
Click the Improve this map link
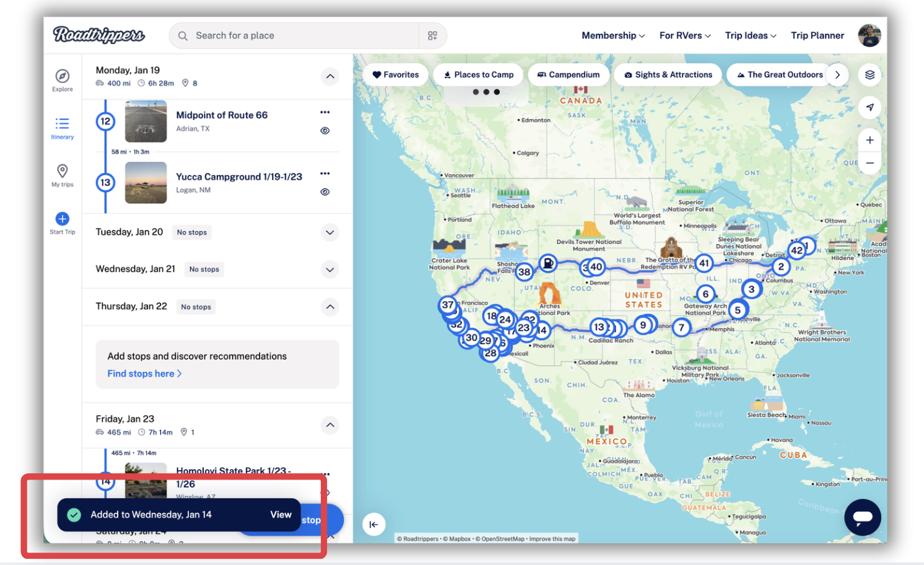click(x=552, y=539)
